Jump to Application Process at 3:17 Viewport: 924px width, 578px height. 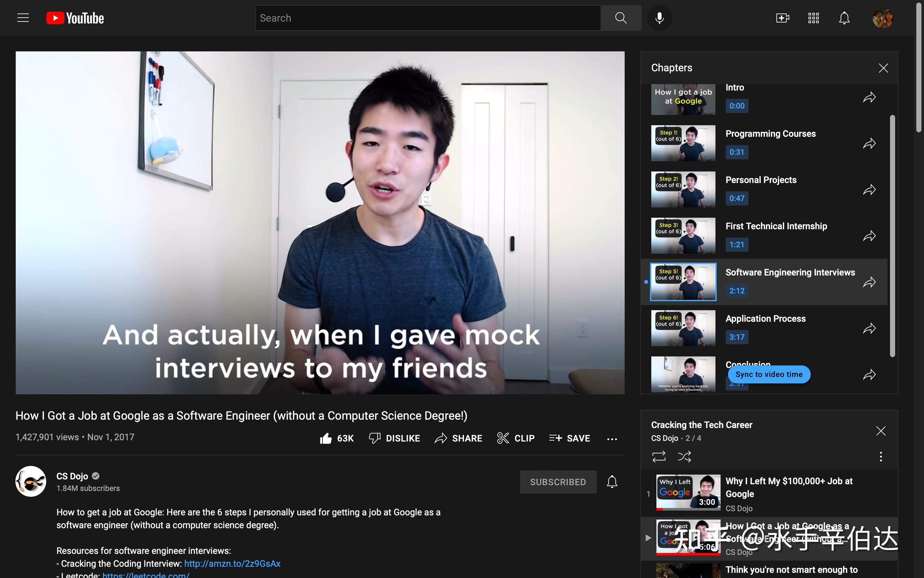(737, 337)
